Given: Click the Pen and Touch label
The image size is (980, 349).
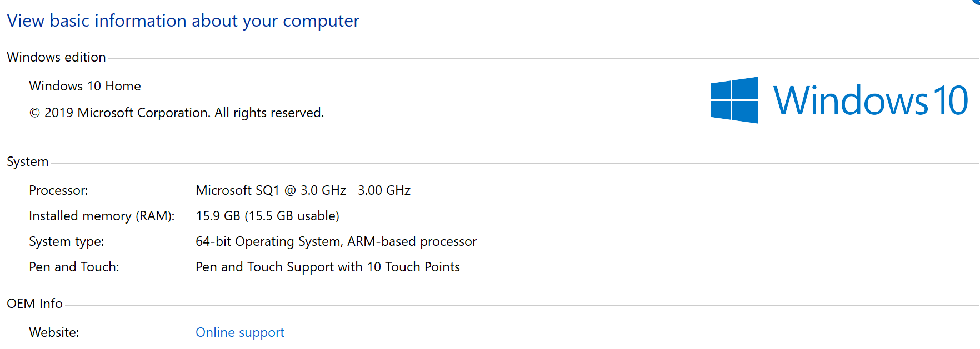Looking at the screenshot, I should click(x=74, y=267).
